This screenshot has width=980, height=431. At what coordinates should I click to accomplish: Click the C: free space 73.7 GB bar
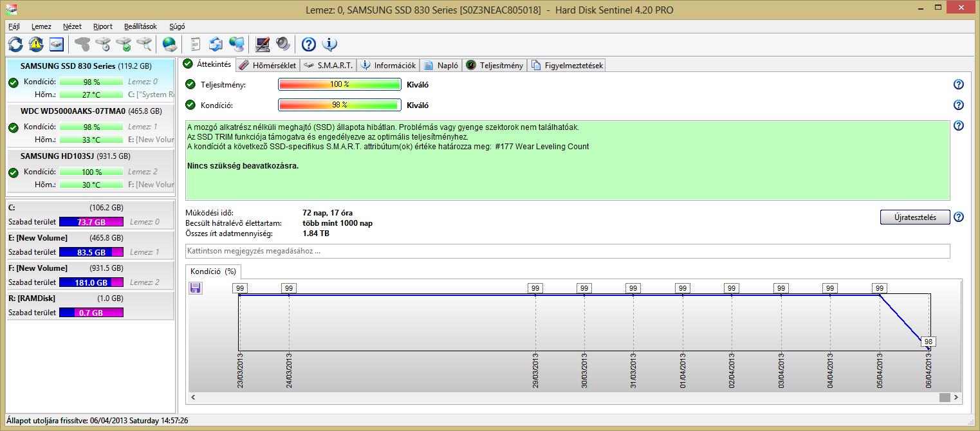tap(91, 222)
